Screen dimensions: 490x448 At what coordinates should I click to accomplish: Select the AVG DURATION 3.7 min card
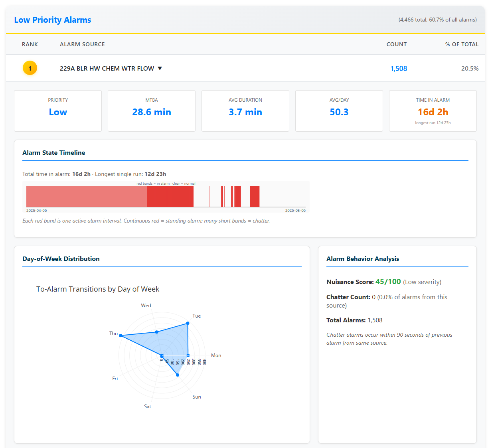coord(245,111)
